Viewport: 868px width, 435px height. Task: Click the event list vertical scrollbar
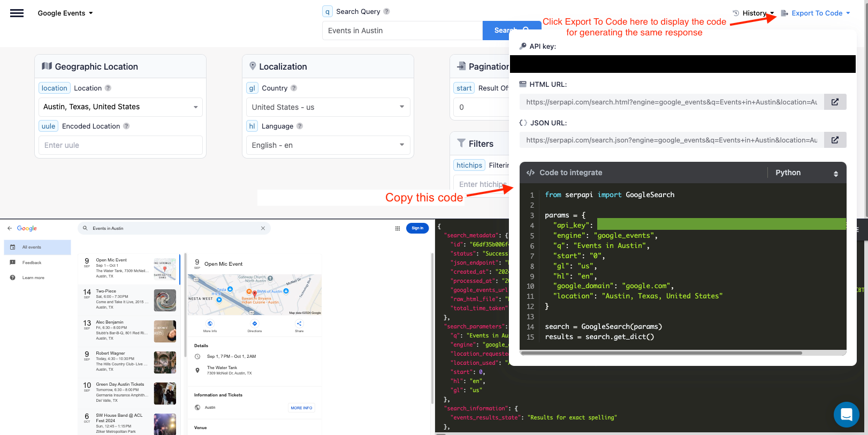point(186,305)
